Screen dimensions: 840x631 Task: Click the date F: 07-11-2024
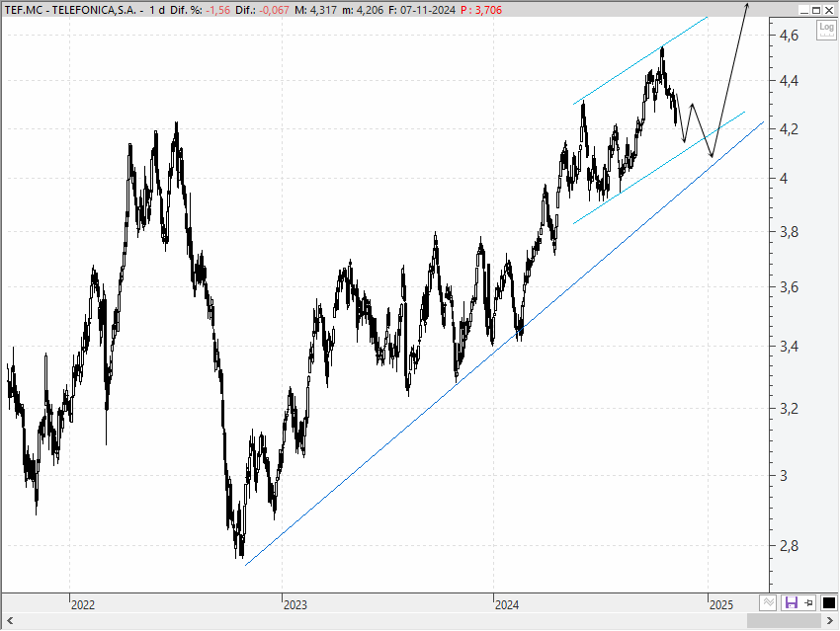point(422,10)
